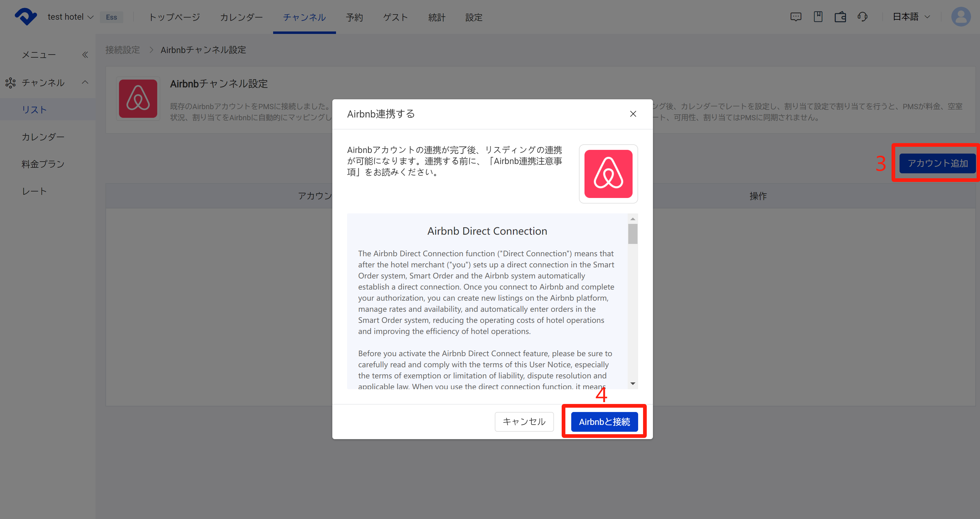
Task: Select the チャンネル top navigation tab
Action: pyautogui.click(x=304, y=17)
